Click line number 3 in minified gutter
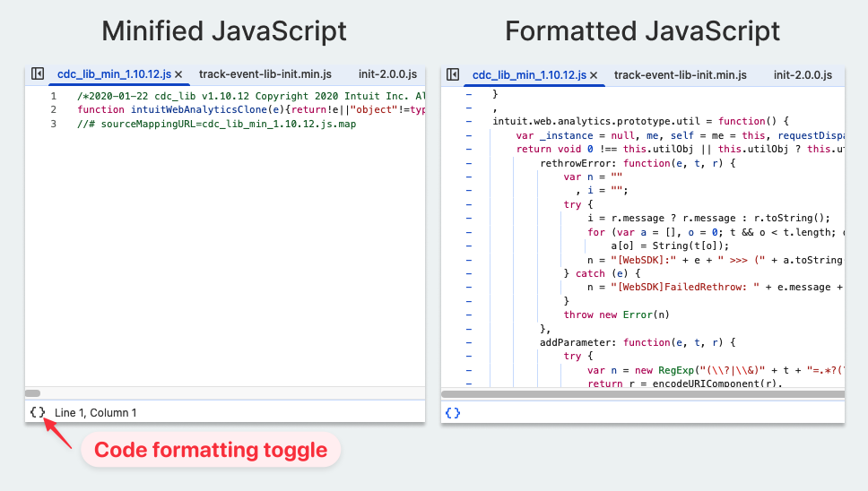 [54, 124]
